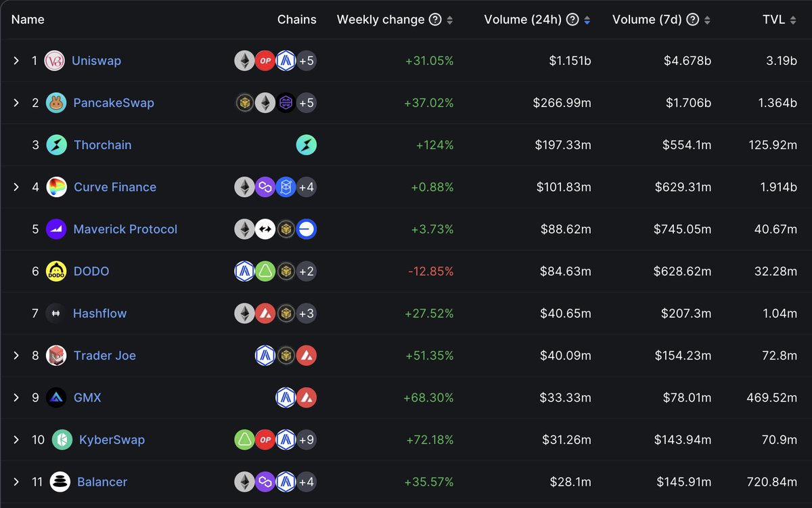Click Volume (24h) help question-mark icon
Image resolution: width=812 pixels, height=508 pixels.
point(572,20)
